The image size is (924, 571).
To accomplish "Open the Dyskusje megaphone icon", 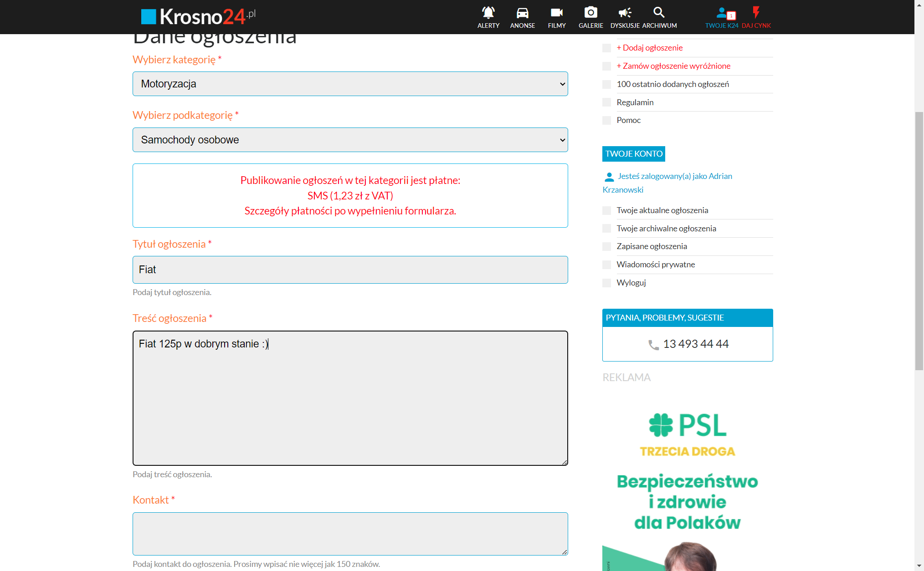I will 625,12.
